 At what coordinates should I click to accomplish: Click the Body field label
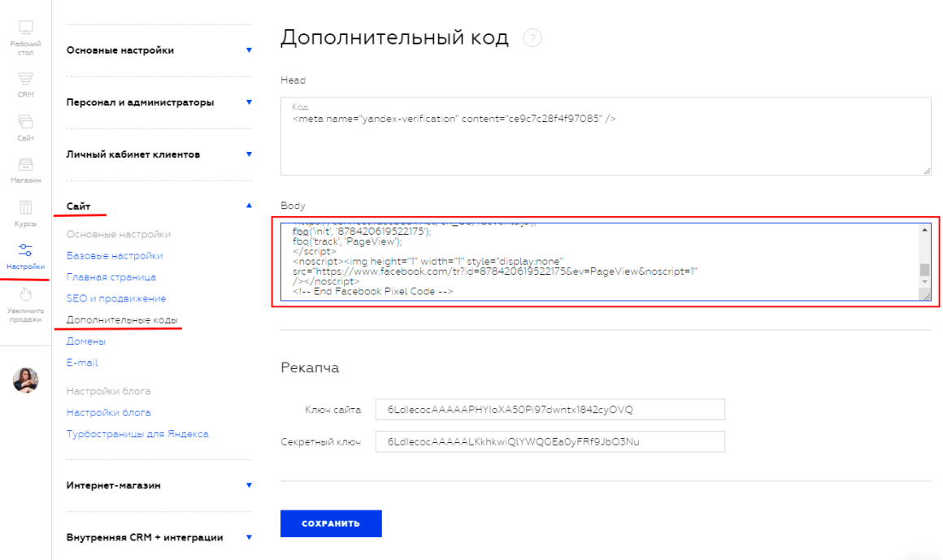(293, 206)
